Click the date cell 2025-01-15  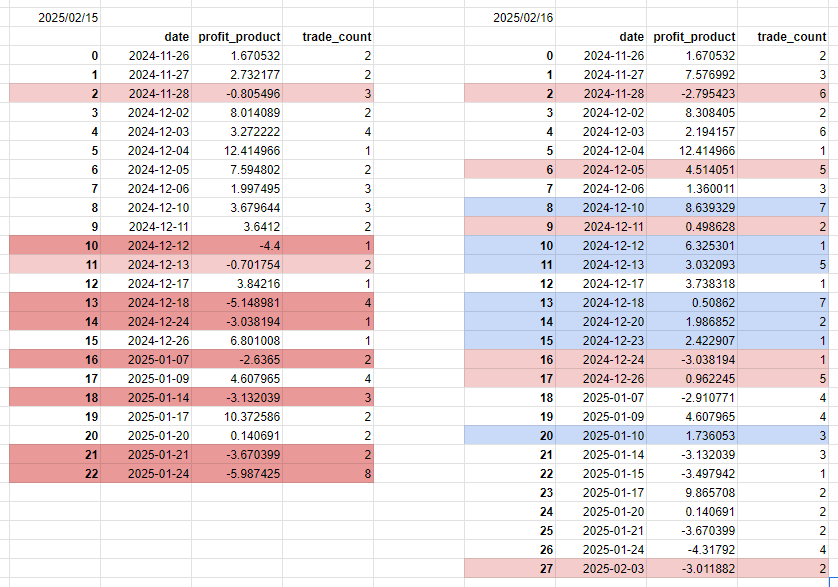pos(601,474)
